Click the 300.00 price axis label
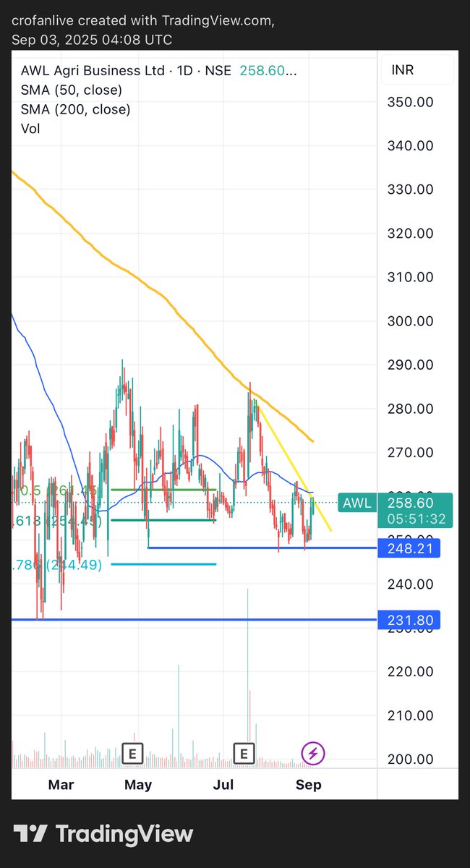Viewport: 470px width, 868px height. pyautogui.click(x=411, y=321)
